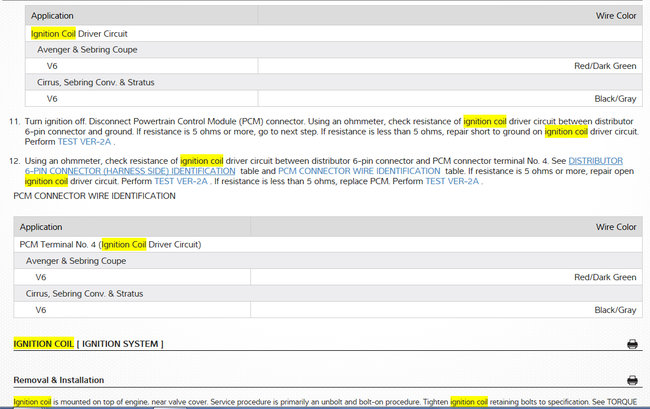Click V6 under Avenger in PCM table

(x=41, y=277)
